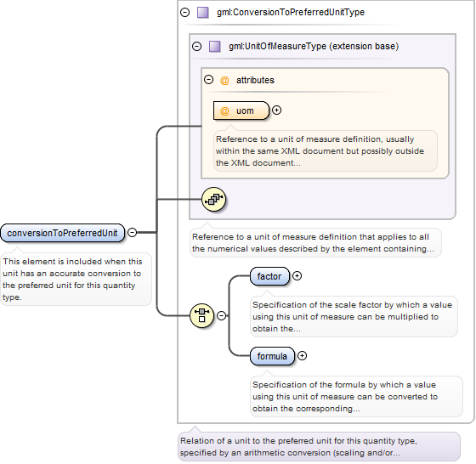
Task: Click the conversionToPreferredUnit annotation 'This element is included'
Action: [x=76, y=280]
